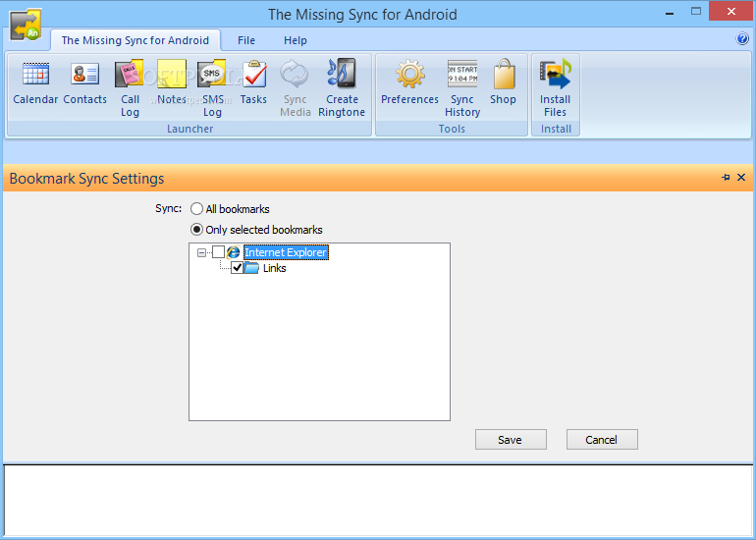756x540 pixels.
Task: Open the Create Ringtone tool
Action: tap(342, 88)
